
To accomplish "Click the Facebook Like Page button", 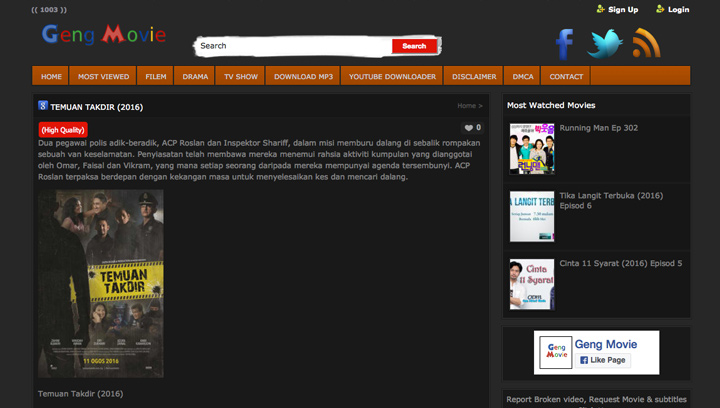I will [x=602, y=360].
